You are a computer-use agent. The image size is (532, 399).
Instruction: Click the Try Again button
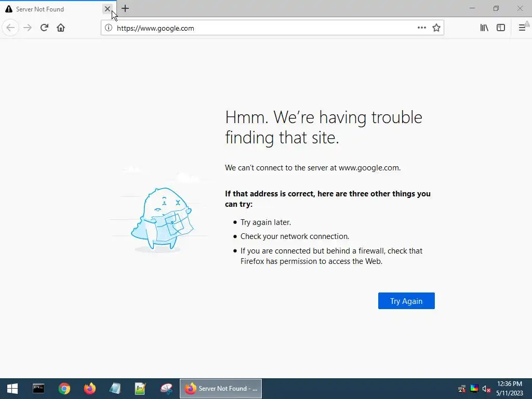[406, 301]
